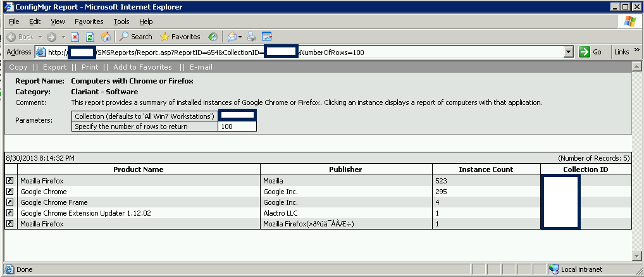644x277 pixels.
Task: Click the 'Done' status bar text
Action: point(24,269)
